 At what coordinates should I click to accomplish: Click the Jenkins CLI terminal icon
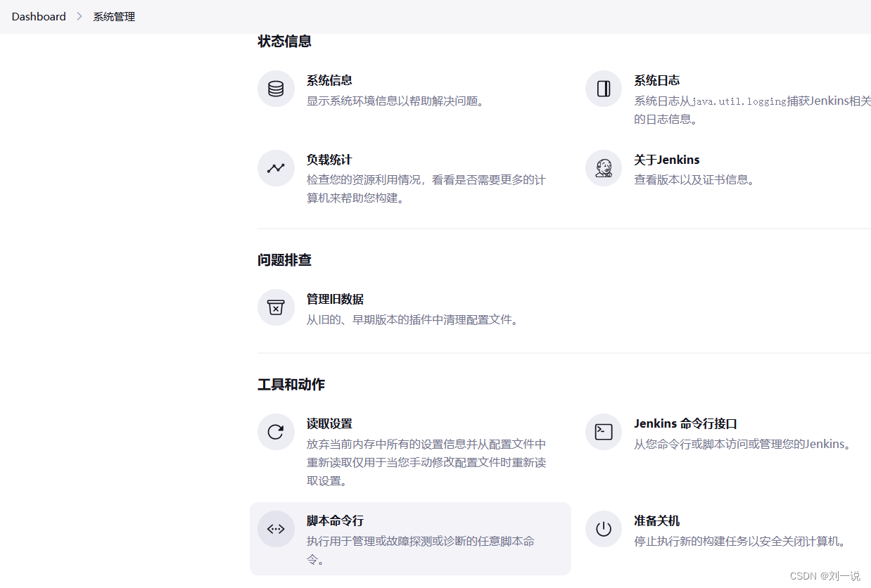[x=604, y=432]
